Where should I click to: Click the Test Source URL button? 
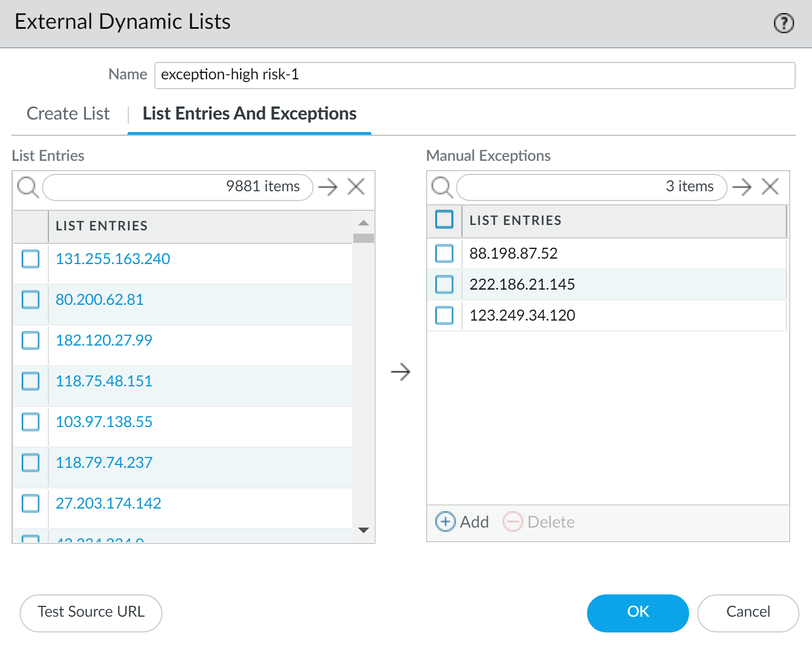tap(90, 612)
